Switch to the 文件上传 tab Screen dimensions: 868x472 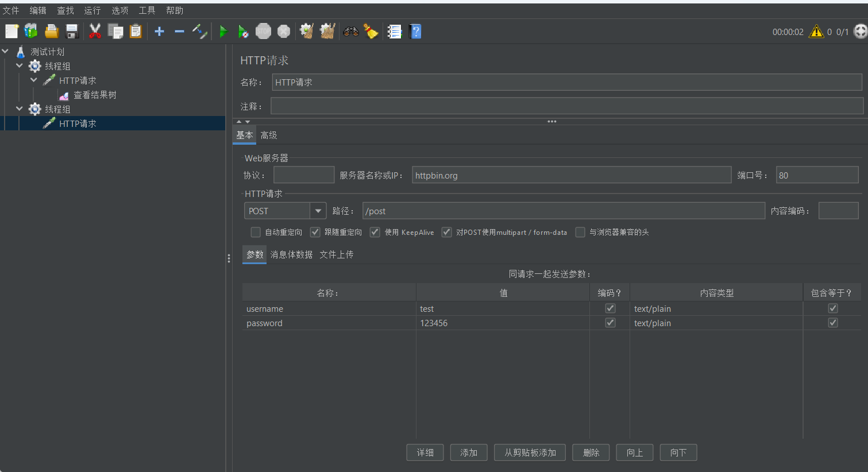[336, 254]
